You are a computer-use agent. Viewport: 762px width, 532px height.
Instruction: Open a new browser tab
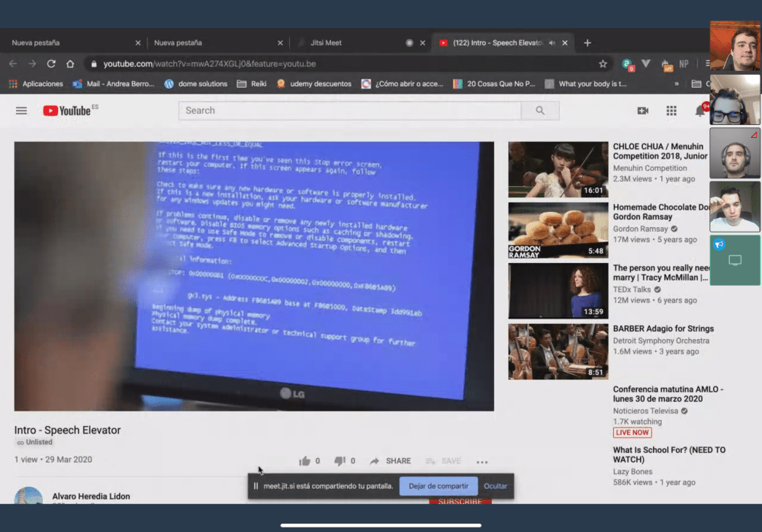tap(587, 43)
